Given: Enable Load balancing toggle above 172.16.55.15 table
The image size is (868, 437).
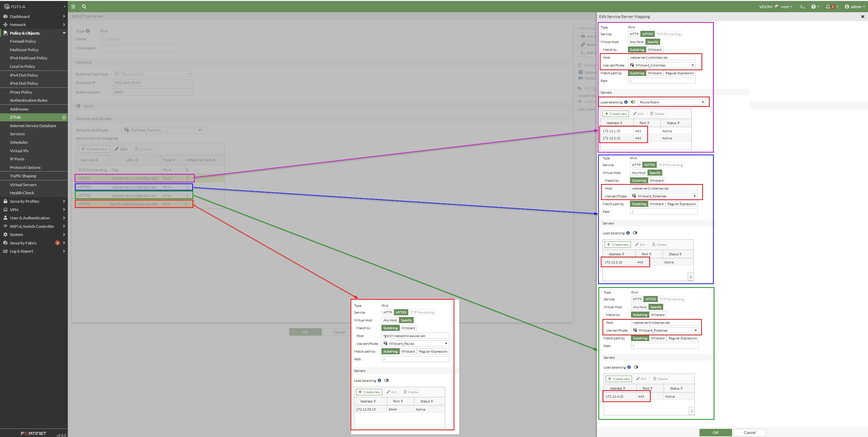Looking at the screenshot, I should [387, 380].
